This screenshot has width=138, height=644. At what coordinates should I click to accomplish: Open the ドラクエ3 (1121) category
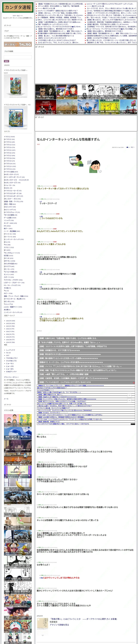pyautogui.click(x=10, y=145)
